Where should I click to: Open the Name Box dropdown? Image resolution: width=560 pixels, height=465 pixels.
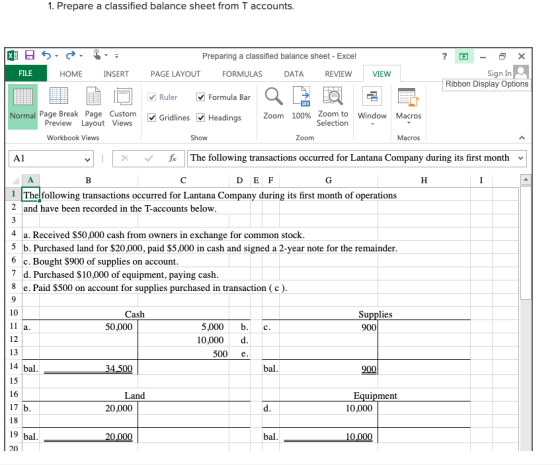point(87,159)
